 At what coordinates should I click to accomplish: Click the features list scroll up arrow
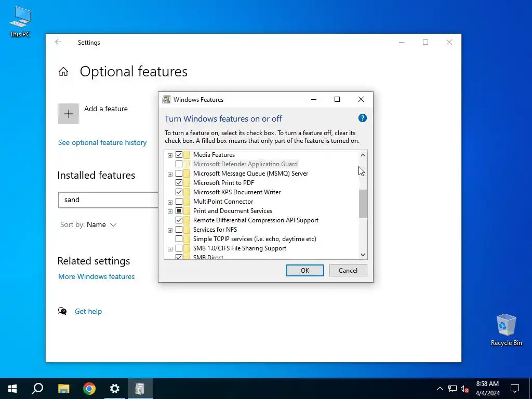tap(363, 155)
